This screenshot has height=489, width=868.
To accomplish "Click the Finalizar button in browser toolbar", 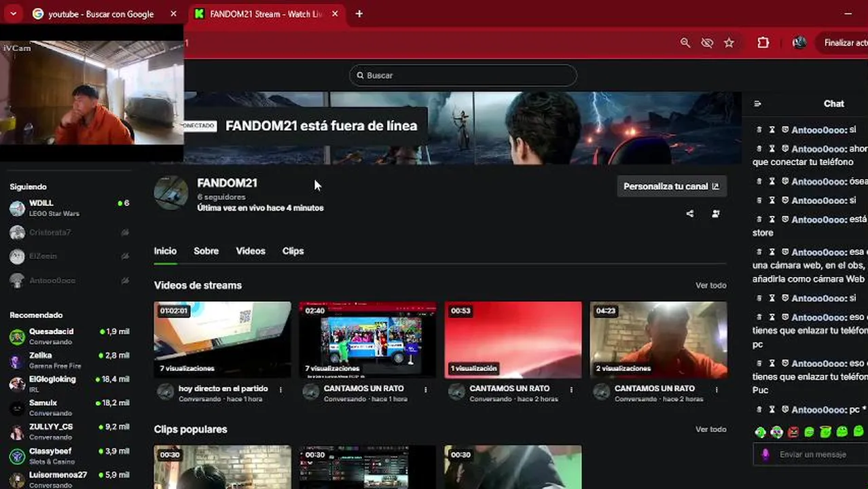I will [x=842, y=43].
